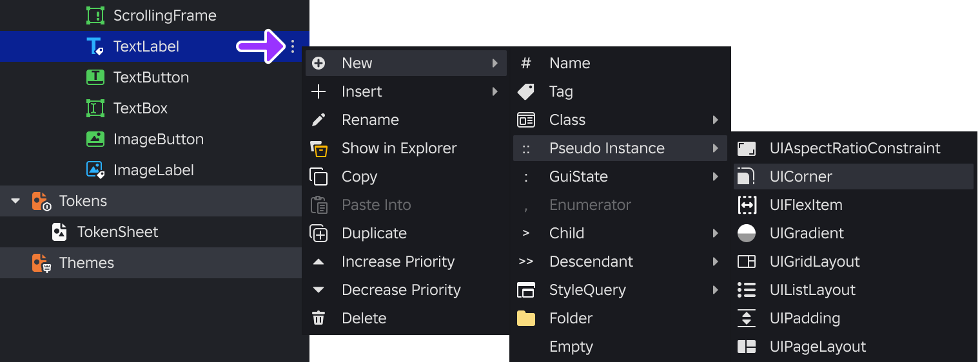The height and width of the screenshot is (362, 980).
Task: Select the TokenSheet tree row
Action: click(151, 232)
